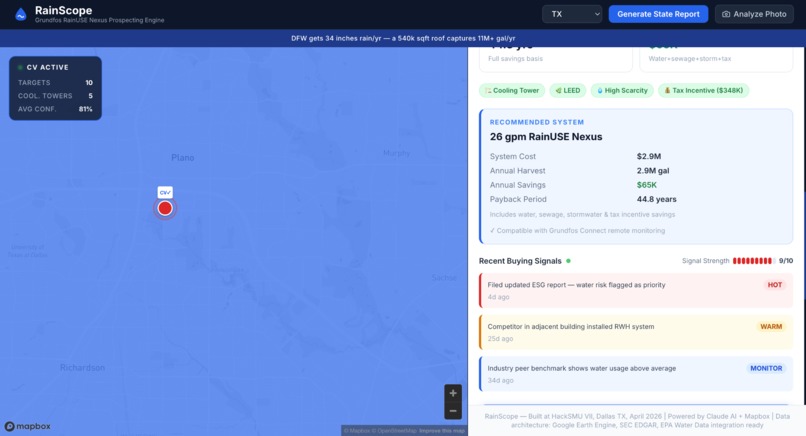This screenshot has width=806, height=436.
Task: Click the 9/10 signal strength score
Action: click(x=786, y=261)
